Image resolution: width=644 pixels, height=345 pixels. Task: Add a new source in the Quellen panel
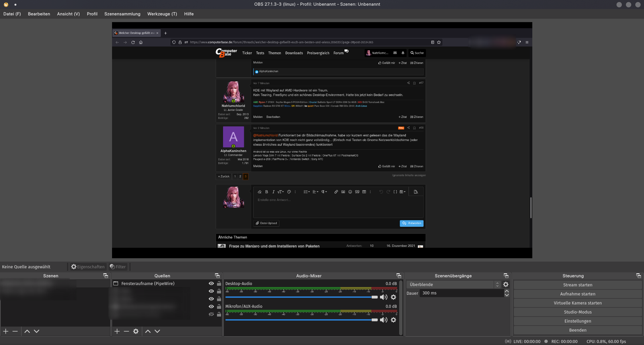click(117, 331)
